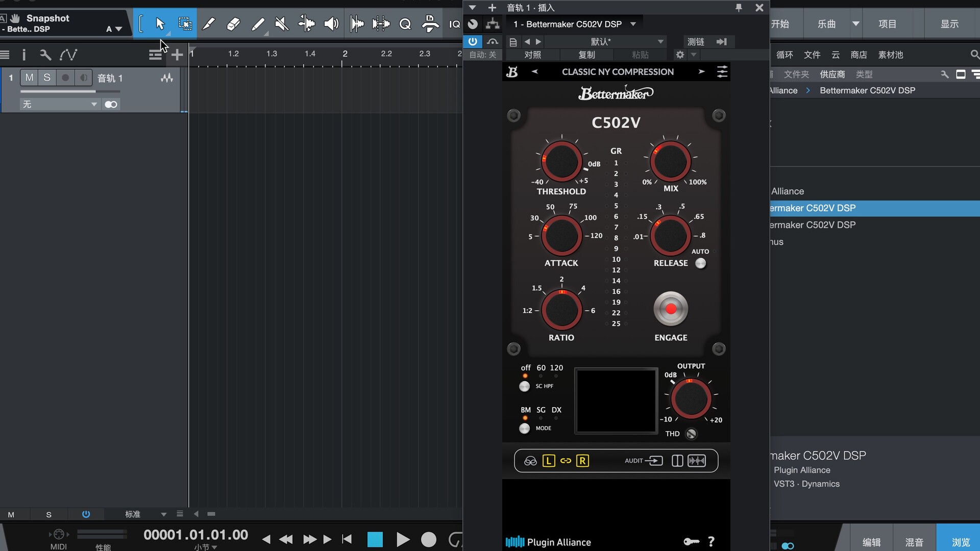Screen dimensions: 980x551
Task: Switch to 项目 page
Action: [x=888, y=24]
